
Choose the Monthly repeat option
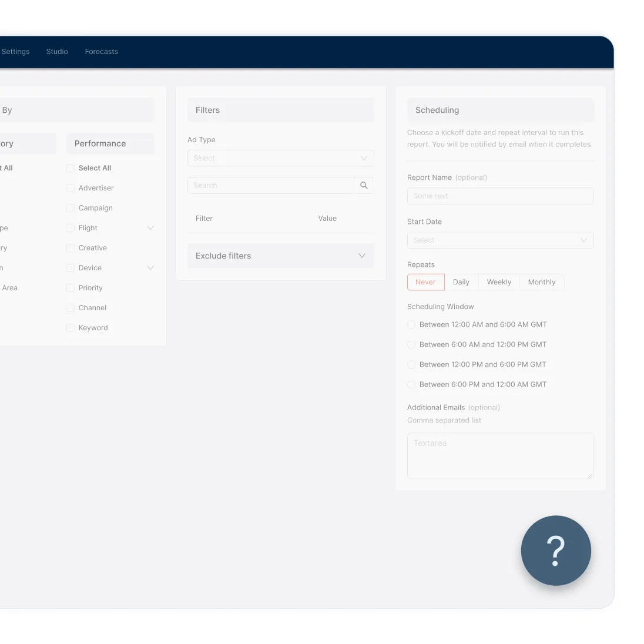tap(542, 282)
